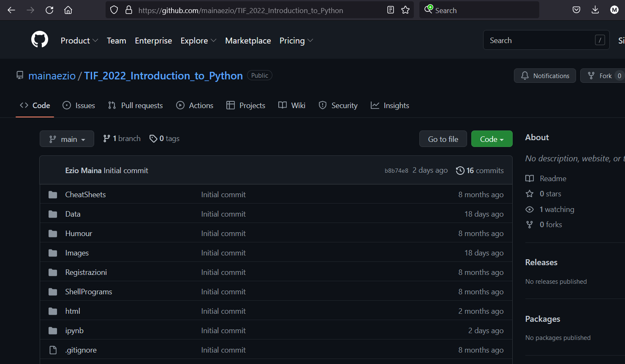Viewport: 625px width, 364px height.
Task: Click the 0 tags link
Action: pyautogui.click(x=165, y=139)
